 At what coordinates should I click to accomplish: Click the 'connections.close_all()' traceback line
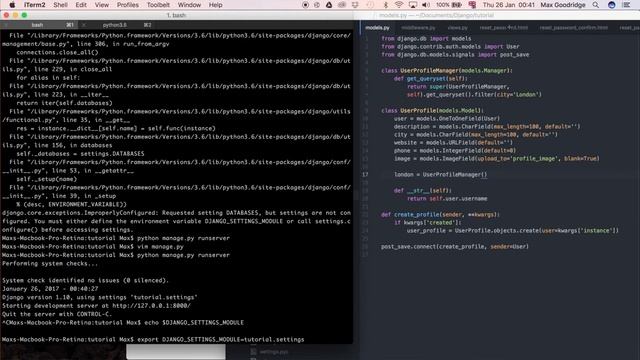pos(57,53)
